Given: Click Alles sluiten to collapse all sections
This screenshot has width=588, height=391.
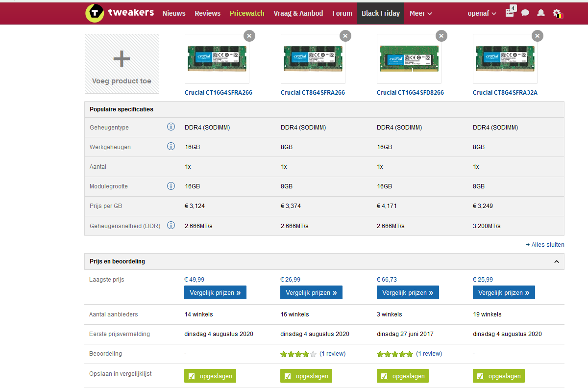Looking at the screenshot, I should click(545, 244).
